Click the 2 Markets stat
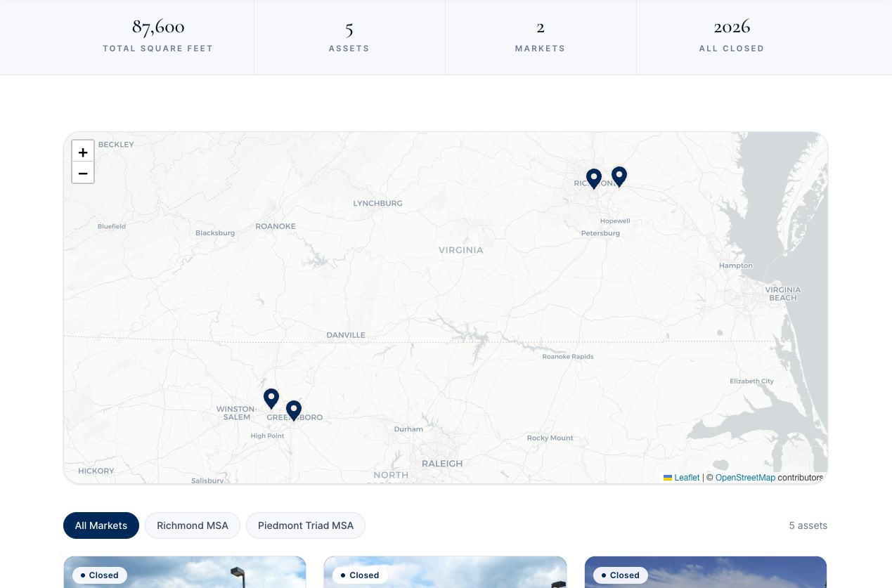The height and width of the screenshot is (588, 892). tap(541, 37)
